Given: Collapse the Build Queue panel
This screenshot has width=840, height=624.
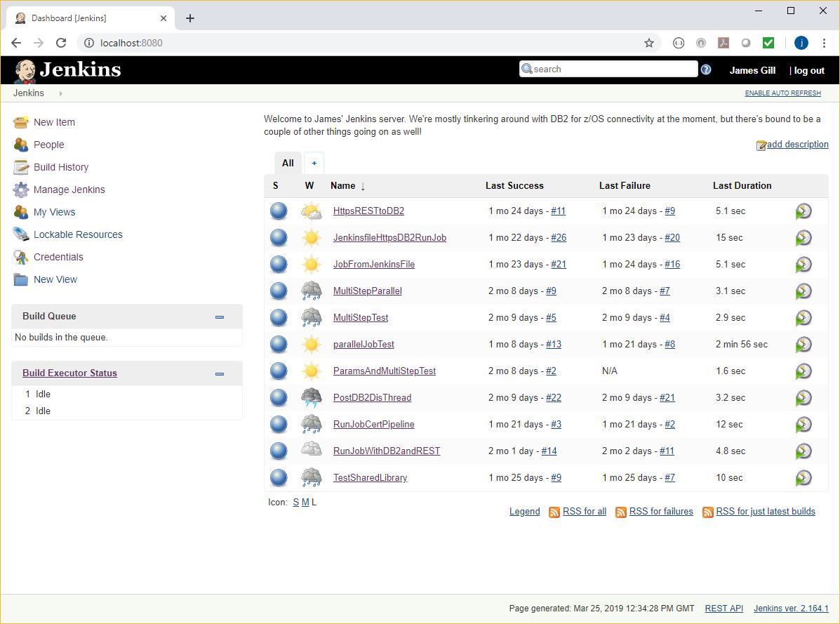Looking at the screenshot, I should coord(220,317).
